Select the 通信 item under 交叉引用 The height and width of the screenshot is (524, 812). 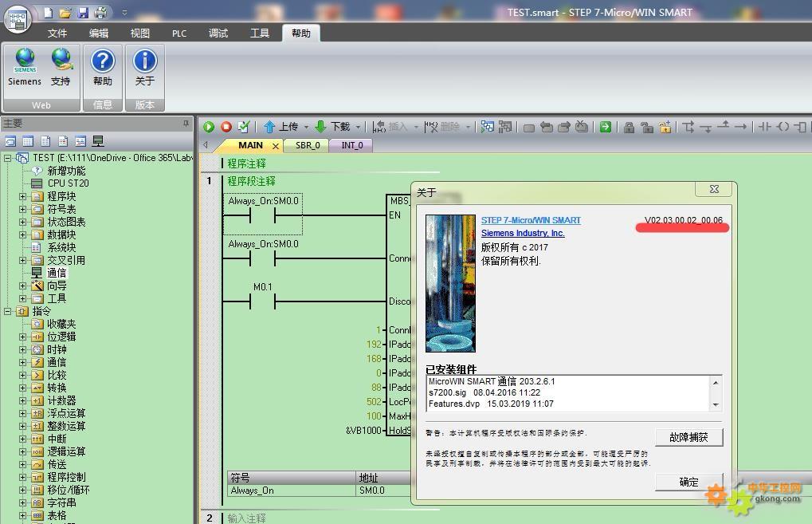pos(57,273)
